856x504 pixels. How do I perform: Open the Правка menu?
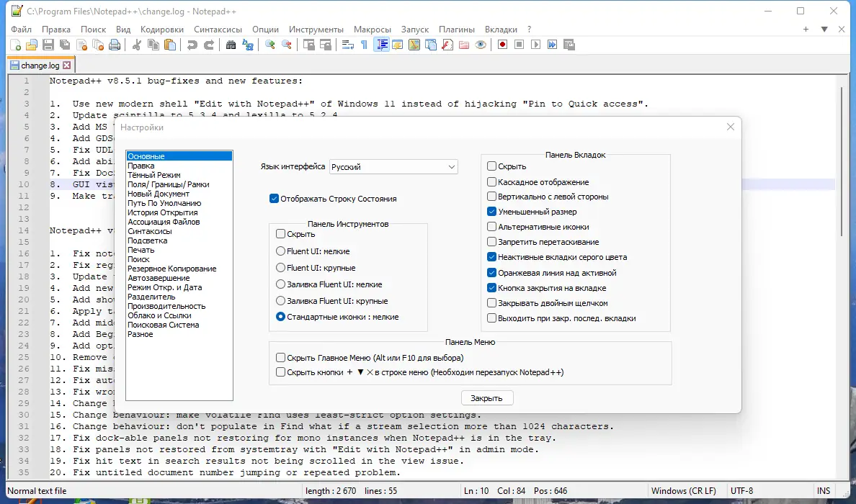(x=56, y=30)
